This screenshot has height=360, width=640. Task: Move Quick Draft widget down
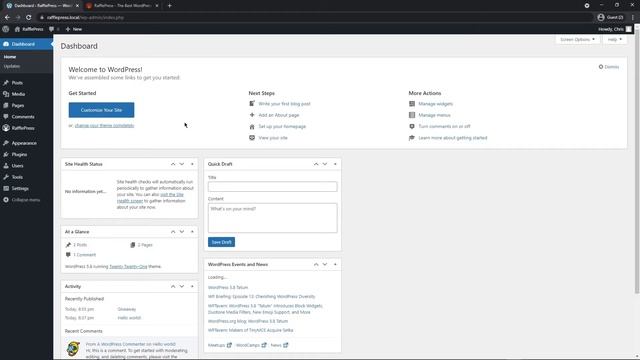point(325,164)
